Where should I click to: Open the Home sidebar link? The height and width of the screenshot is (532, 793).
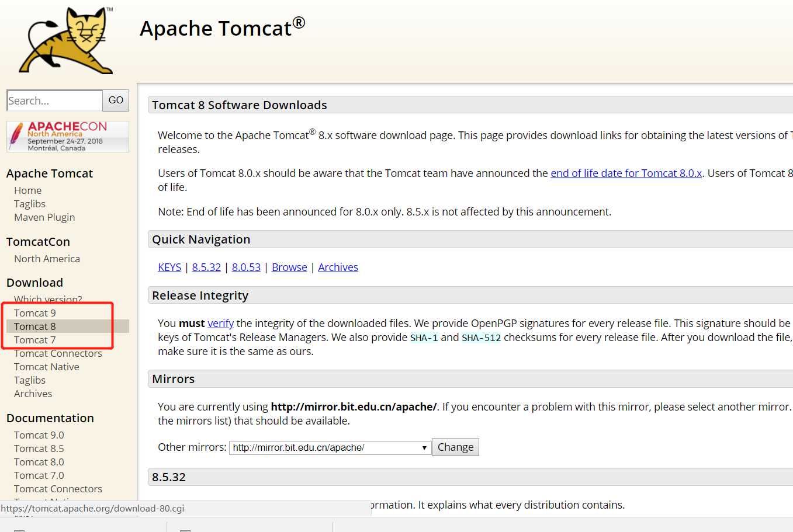[x=27, y=190]
